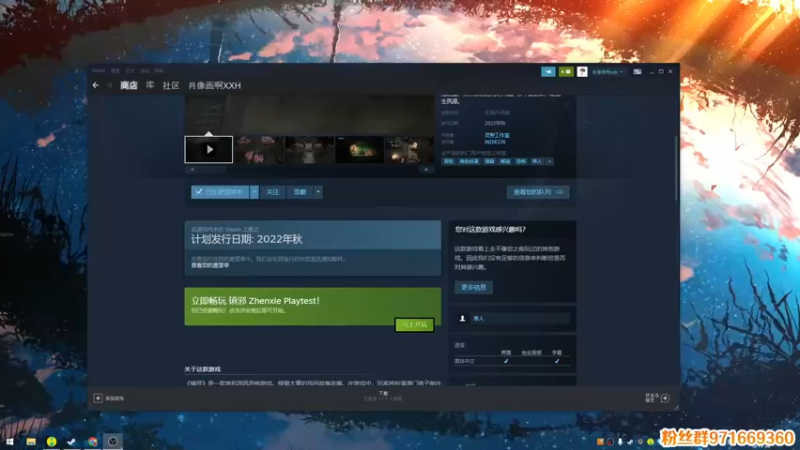Open the 肖像画啊XXH profile tab

coord(214,85)
